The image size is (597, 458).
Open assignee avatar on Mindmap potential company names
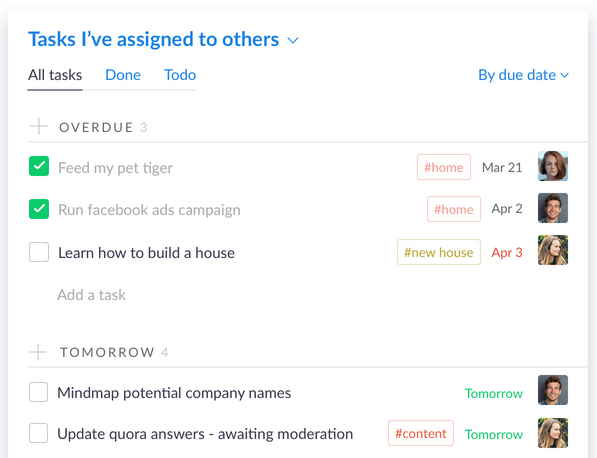click(x=552, y=390)
